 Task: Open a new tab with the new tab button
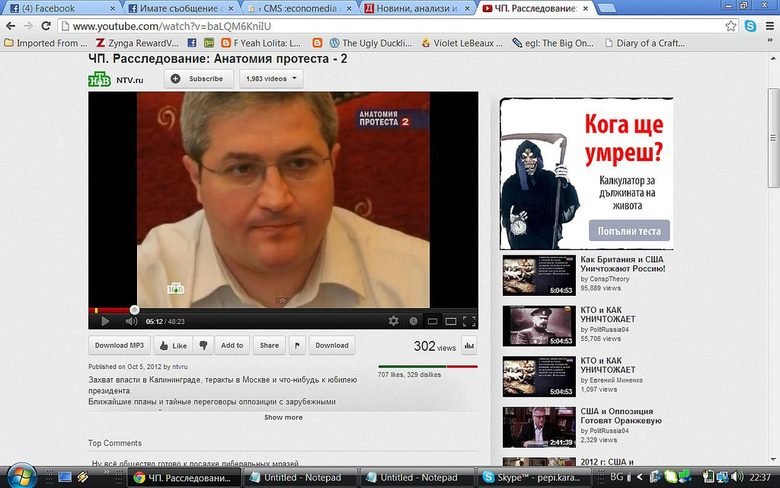[x=606, y=8]
